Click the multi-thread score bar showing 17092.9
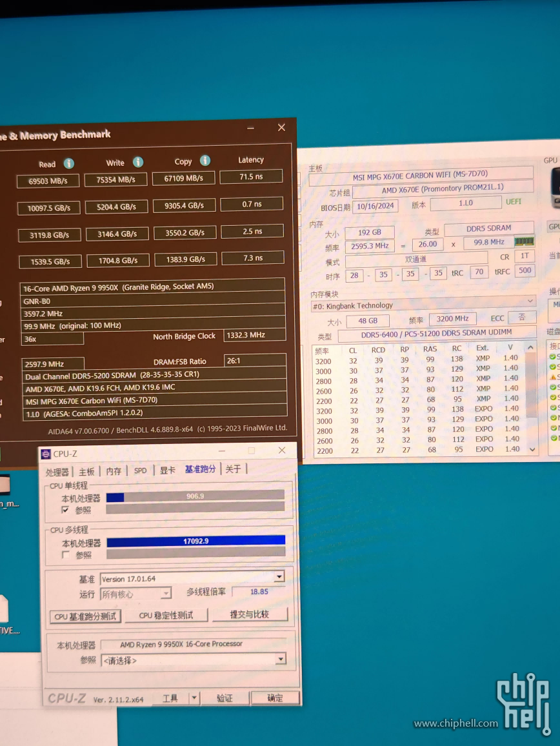Viewport: 560px width, 746px height. tap(195, 541)
